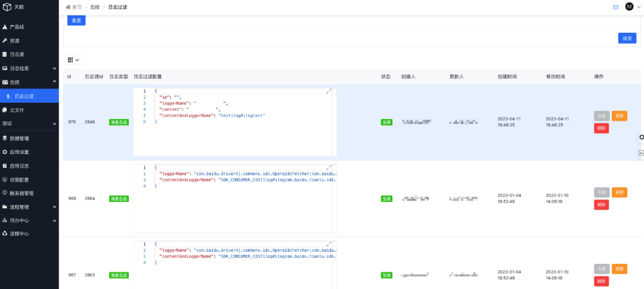
Task: Open 流程中心 in the sidebar
Action: pos(29,233)
